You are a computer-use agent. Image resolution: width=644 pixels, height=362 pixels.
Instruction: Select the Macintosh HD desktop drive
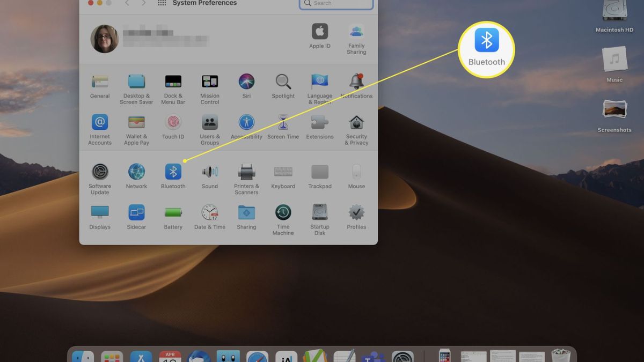(x=614, y=12)
